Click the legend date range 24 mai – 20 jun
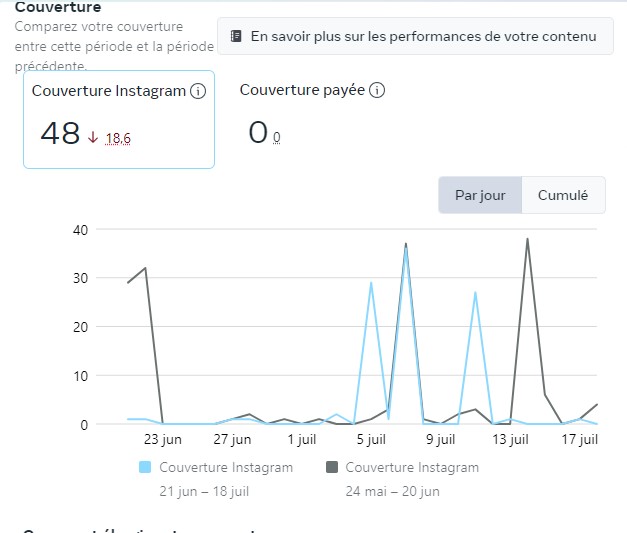The height and width of the screenshot is (533, 627). pyautogui.click(x=392, y=491)
